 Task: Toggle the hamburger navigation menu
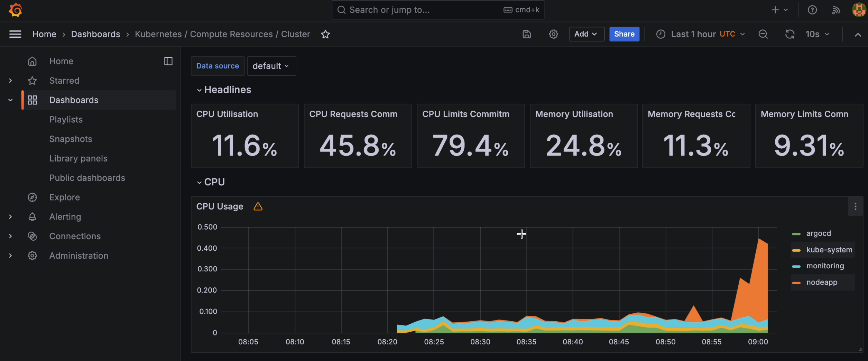(x=15, y=34)
